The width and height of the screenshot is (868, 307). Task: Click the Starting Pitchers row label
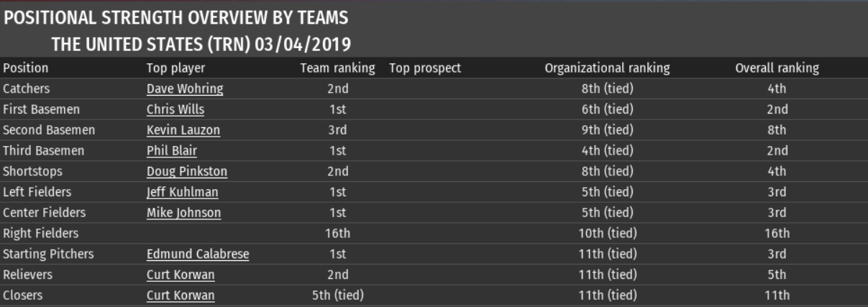(48, 254)
